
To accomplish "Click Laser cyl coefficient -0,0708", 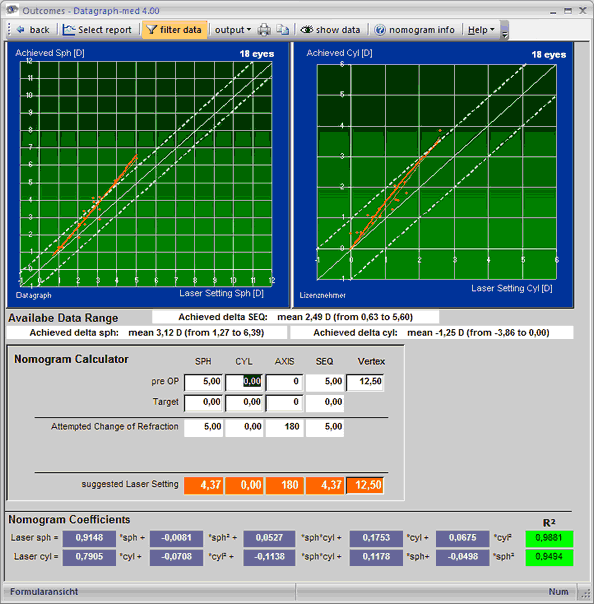I will (176, 557).
